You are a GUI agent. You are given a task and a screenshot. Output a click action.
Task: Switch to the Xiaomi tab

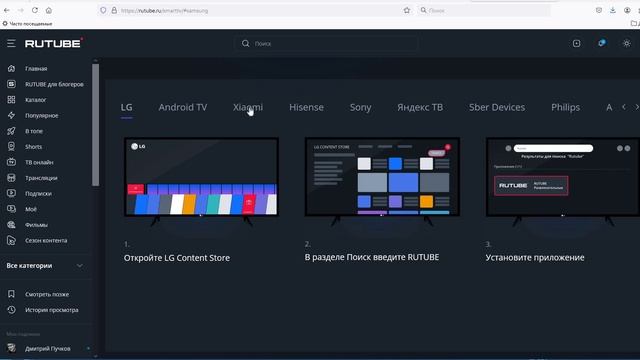point(248,107)
